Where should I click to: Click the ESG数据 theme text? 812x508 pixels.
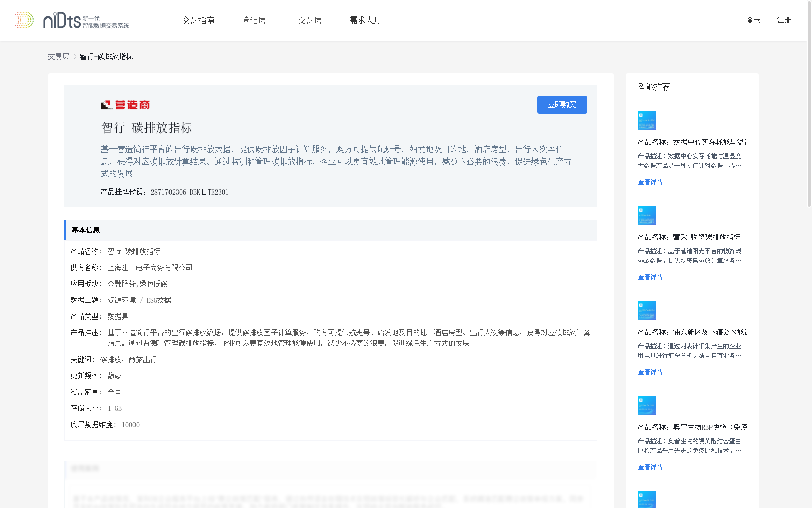click(159, 300)
